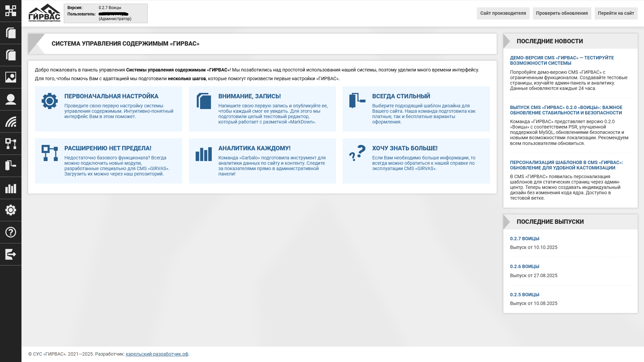
Task: Open the Аналитика каждому! card heading
Action: (x=254, y=148)
